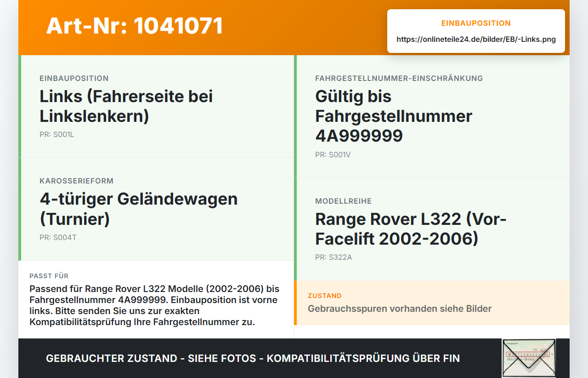The image size is (588, 378).
Task: Click the grey EINBAUPOSITION label in the left card
Action: pos(74,78)
